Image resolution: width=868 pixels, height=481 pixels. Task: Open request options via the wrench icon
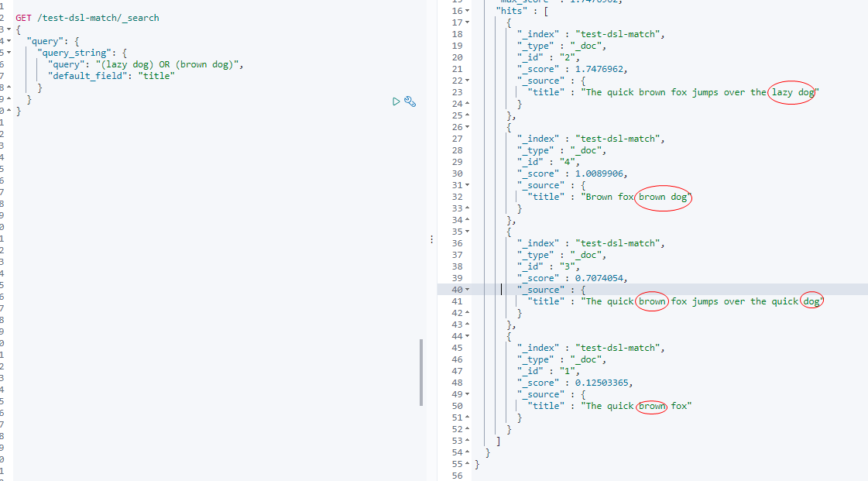(410, 101)
